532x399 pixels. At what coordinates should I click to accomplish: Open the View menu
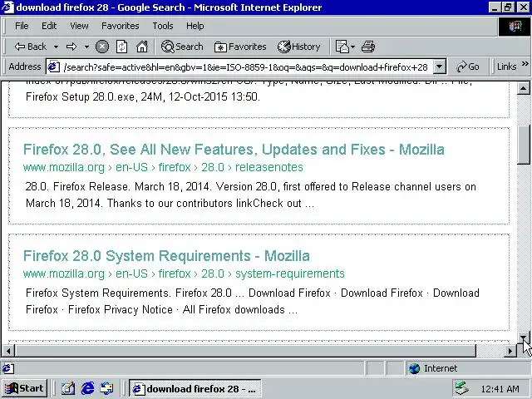click(x=79, y=26)
